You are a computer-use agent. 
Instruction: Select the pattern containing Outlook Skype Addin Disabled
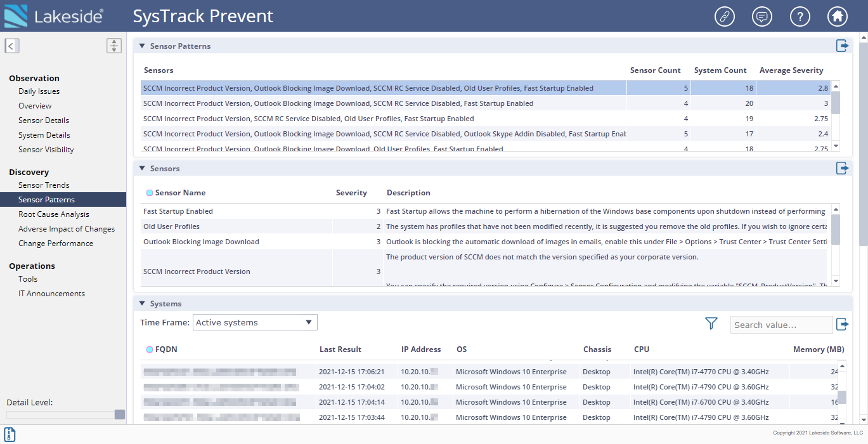[486, 134]
